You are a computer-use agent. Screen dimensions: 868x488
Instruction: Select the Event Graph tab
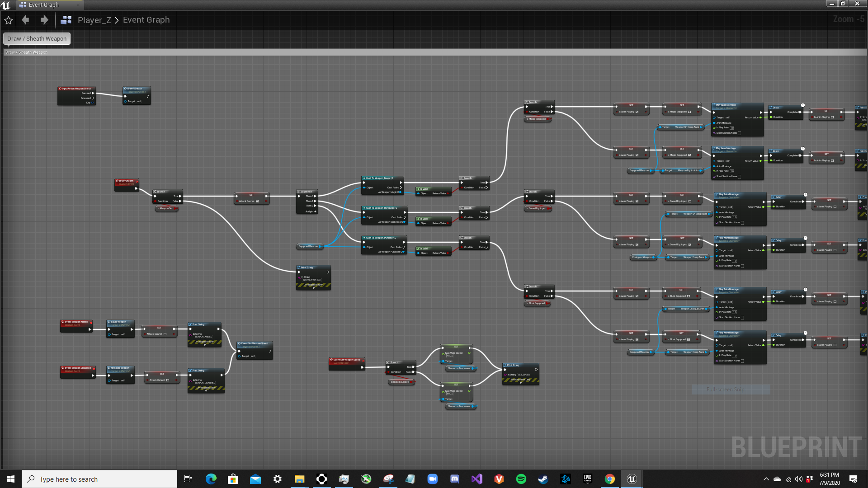pos(43,5)
